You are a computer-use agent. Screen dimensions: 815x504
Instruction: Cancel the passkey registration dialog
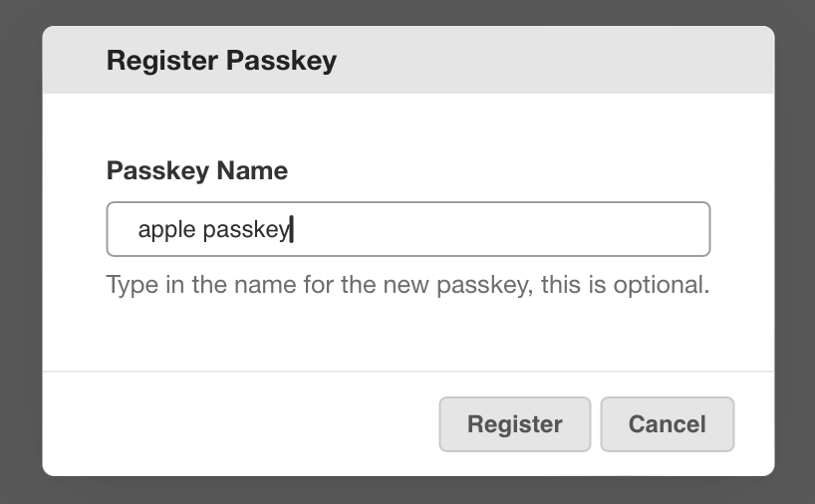(x=667, y=424)
